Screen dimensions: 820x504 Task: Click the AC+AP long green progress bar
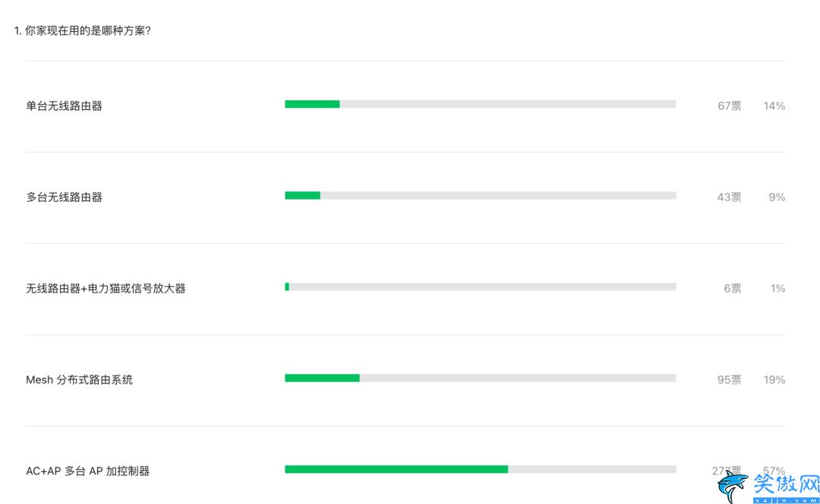[396, 470]
